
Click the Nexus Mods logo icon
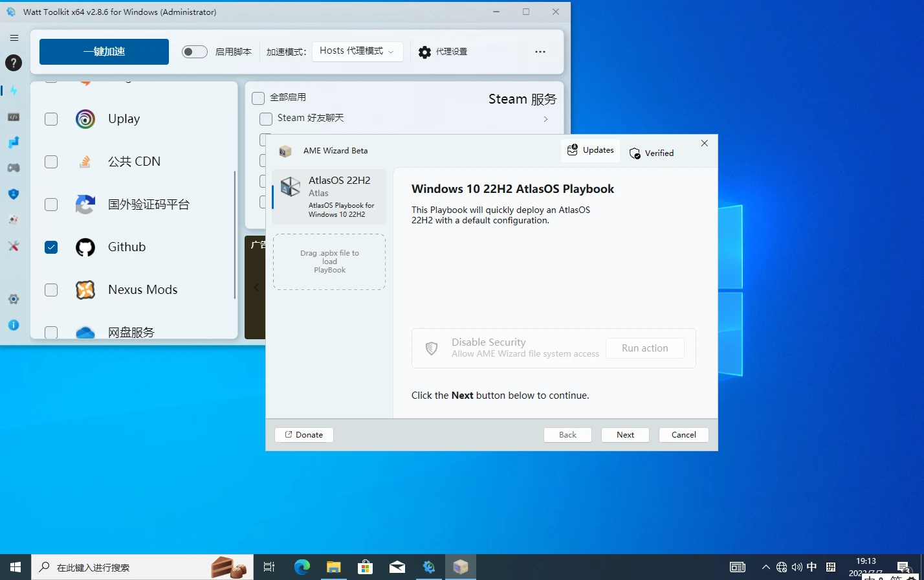click(85, 290)
